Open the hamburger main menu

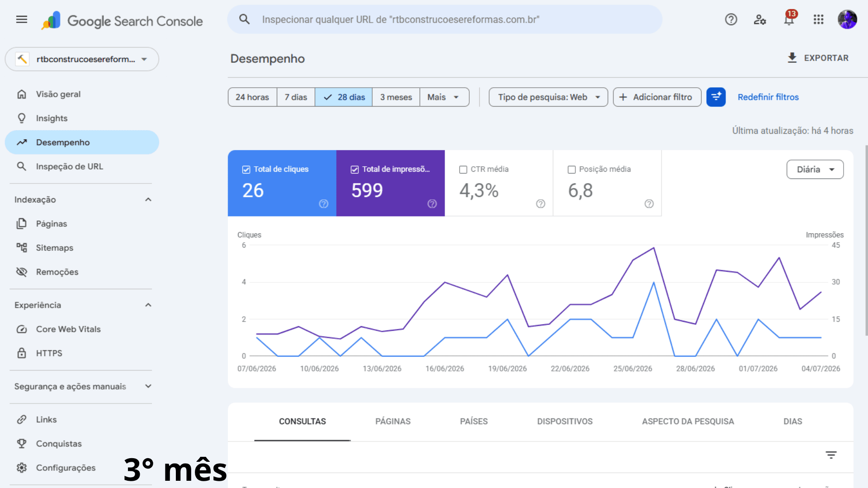pyautogui.click(x=22, y=19)
